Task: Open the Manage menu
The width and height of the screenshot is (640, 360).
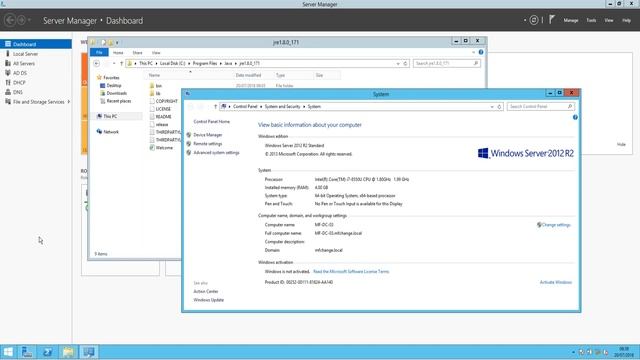Action: (571, 20)
